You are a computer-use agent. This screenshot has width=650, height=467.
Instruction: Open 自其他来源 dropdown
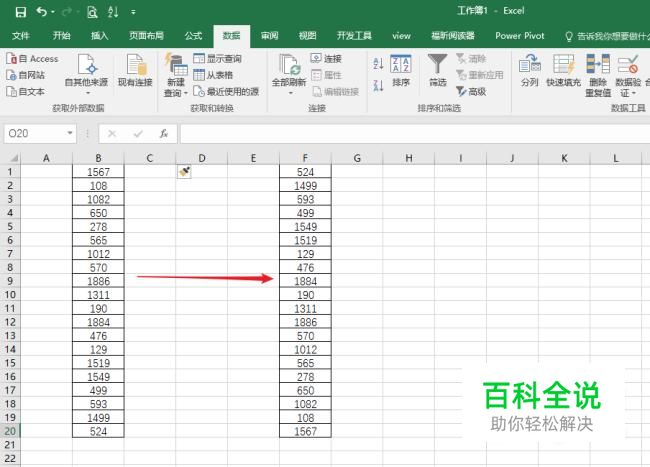(x=86, y=75)
